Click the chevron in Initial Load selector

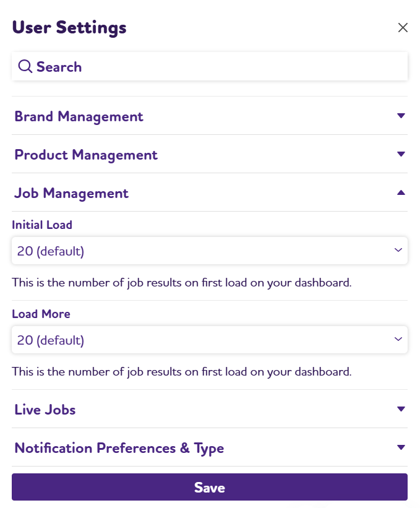point(398,250)
